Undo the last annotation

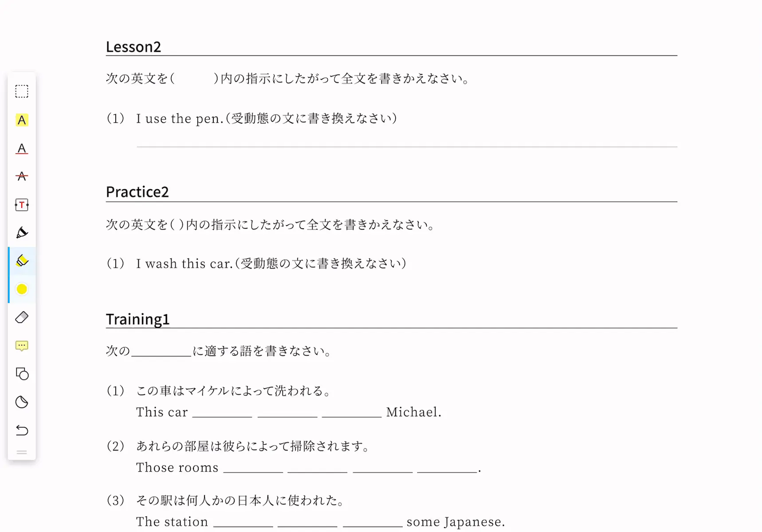tap(22, 430)
